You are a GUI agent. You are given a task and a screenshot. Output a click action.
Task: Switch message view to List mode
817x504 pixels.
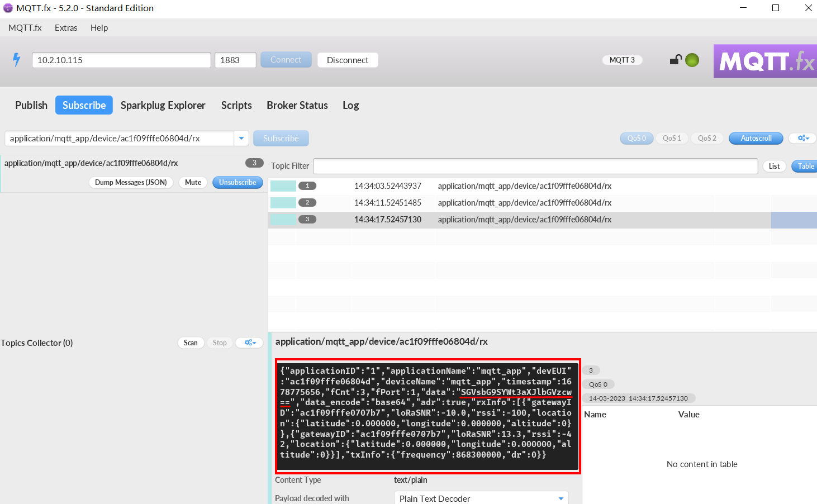774,166
